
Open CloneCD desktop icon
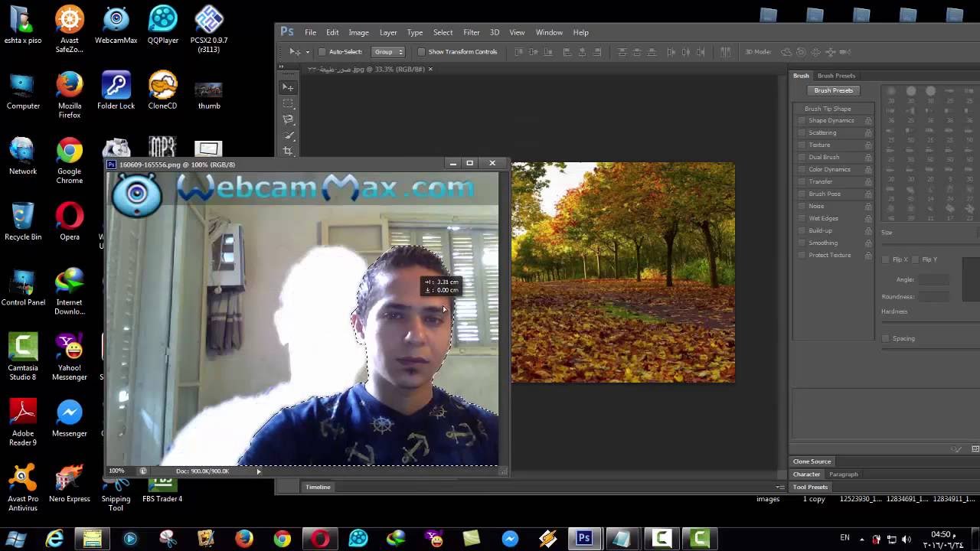(x=162, y=91)
